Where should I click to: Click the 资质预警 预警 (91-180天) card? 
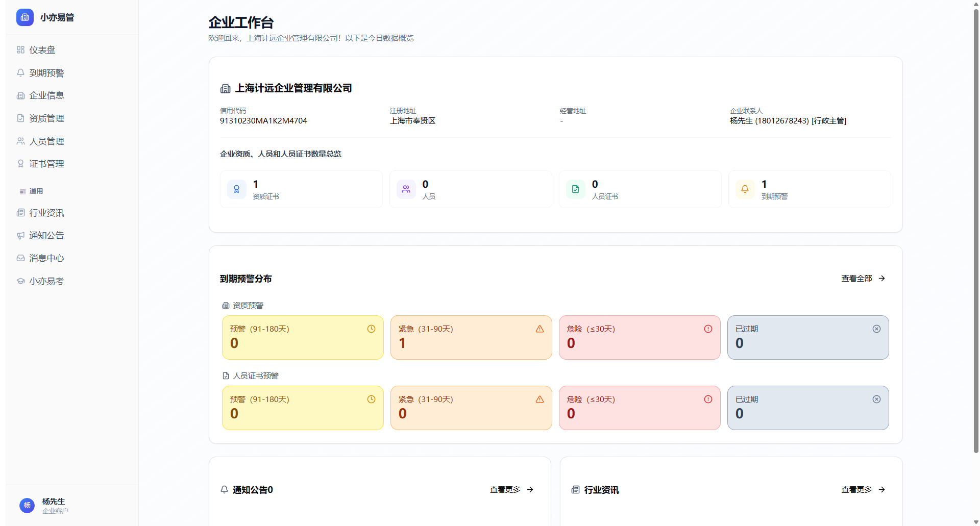[303, 337]
